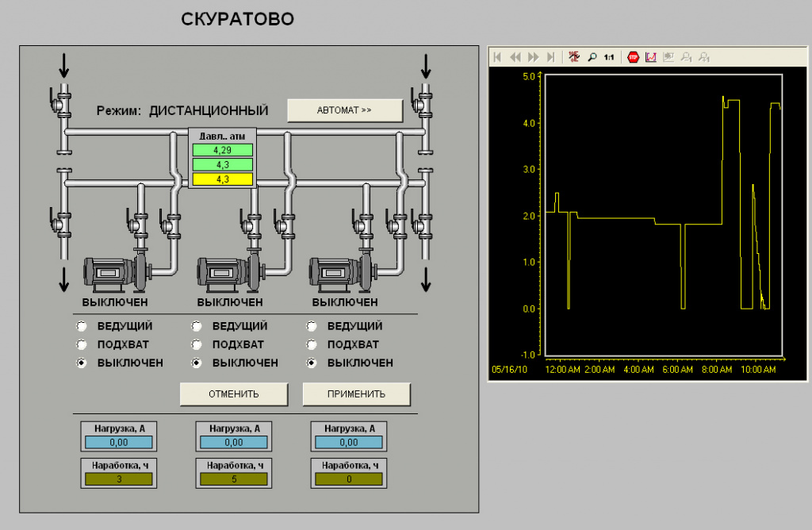
Task: Select ВЕДУЩИЙ radio for first pump
Action: (x=82, y=326)
